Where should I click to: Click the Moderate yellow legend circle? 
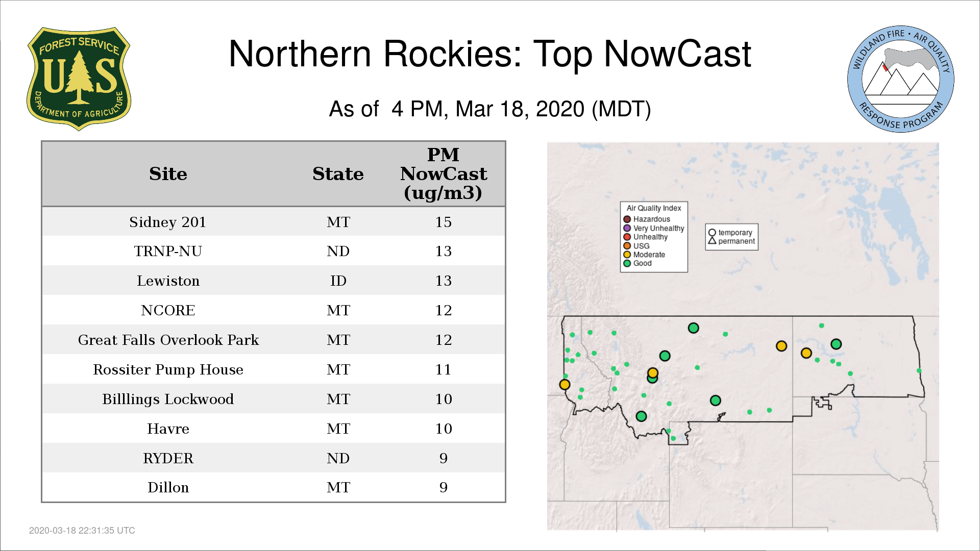click(627, 255)
